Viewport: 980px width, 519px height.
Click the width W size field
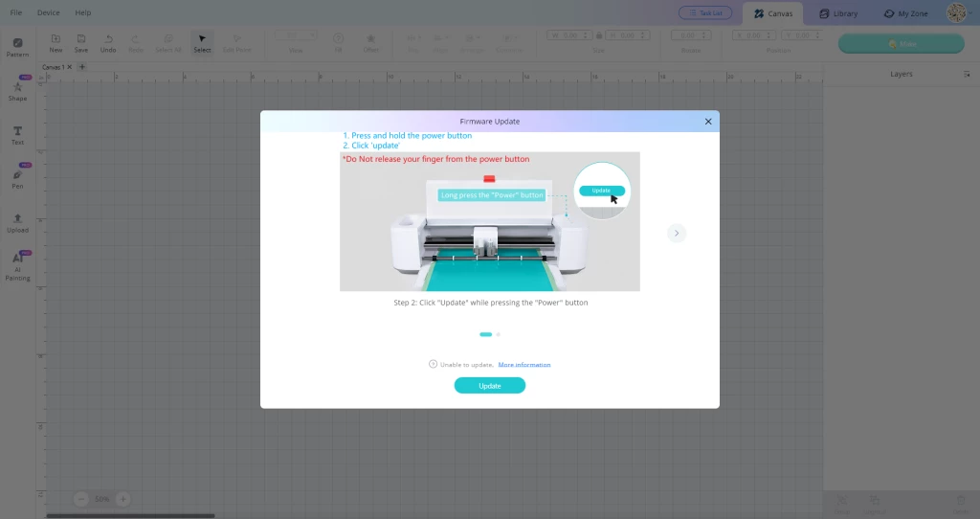pyautogui.click(x=568, y=35)
